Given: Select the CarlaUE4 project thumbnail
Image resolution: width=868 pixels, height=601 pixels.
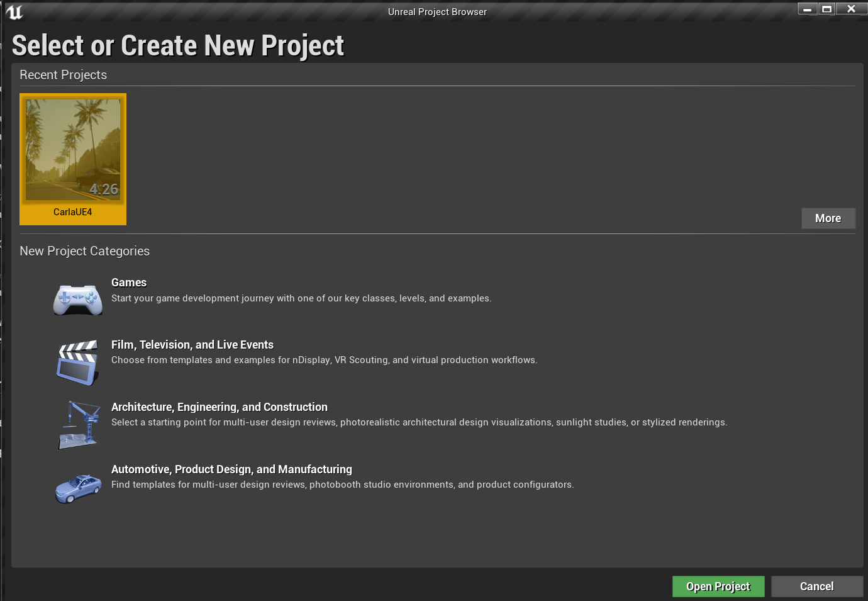Looking at the screenshot, I should [73, 150].
